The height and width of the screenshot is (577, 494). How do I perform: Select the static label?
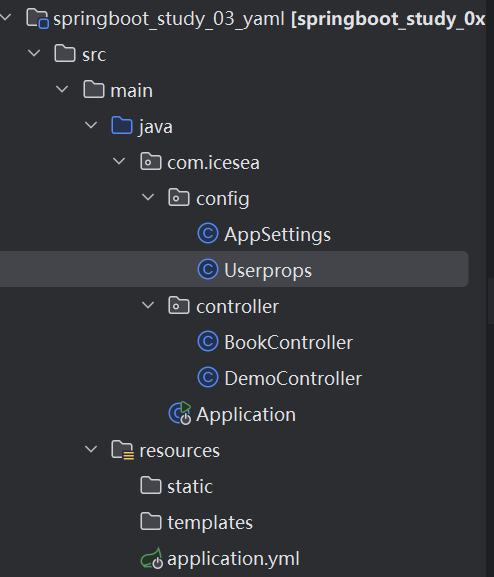(x=190, y=486)
